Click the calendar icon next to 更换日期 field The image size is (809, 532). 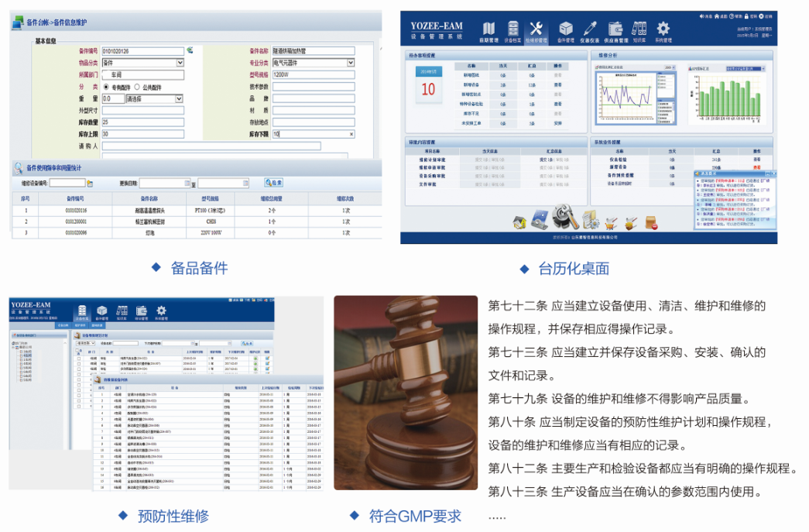pyautogui.click(x=186, y=181)
